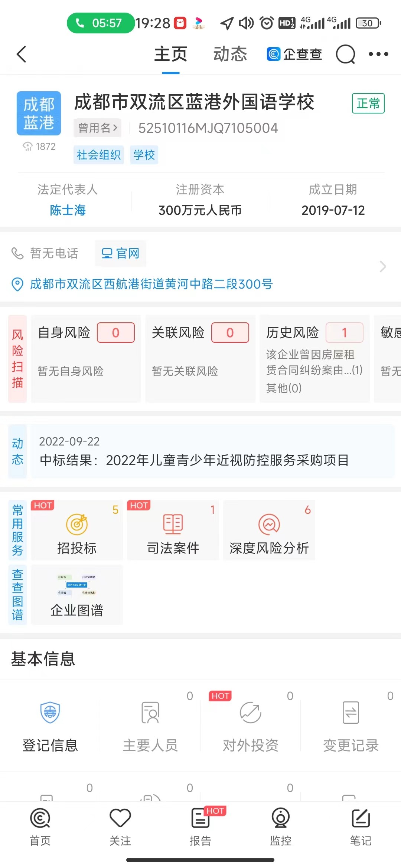The width and height of the screenshot is (401, 868).
Task: Open the three-dot more menu
Action: pyautogui.click(x=378, y=55)
